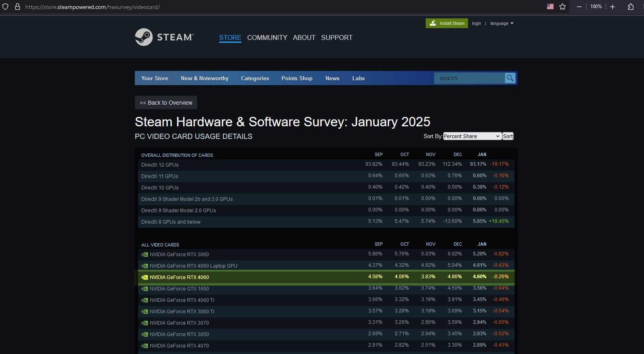
Task: Click the OVERALL DISTRIBUTION OF CARDS heading
Action: (x=177, y=155)
